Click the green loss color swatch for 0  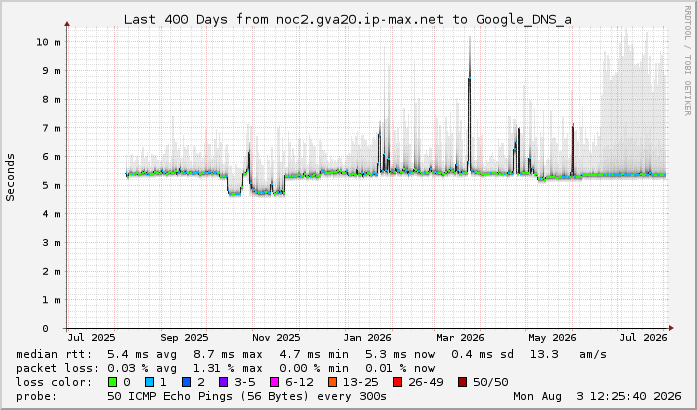112,382
